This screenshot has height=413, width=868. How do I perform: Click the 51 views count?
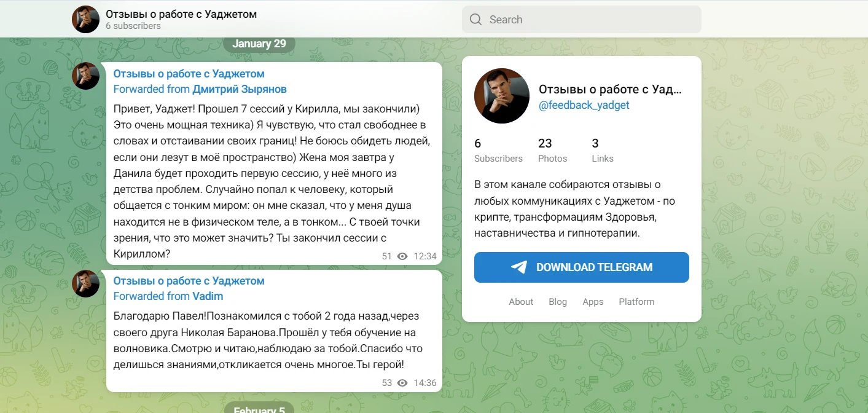(x=386, y=256)
